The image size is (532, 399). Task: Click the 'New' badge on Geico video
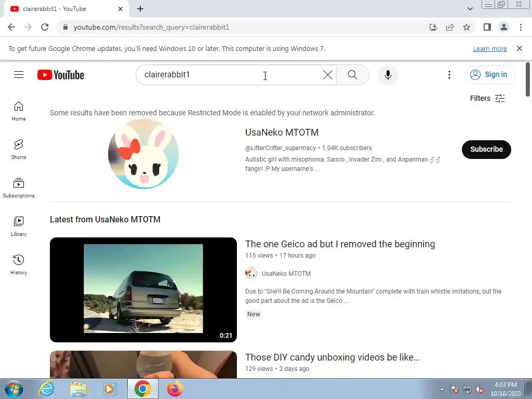coord(254,314)
